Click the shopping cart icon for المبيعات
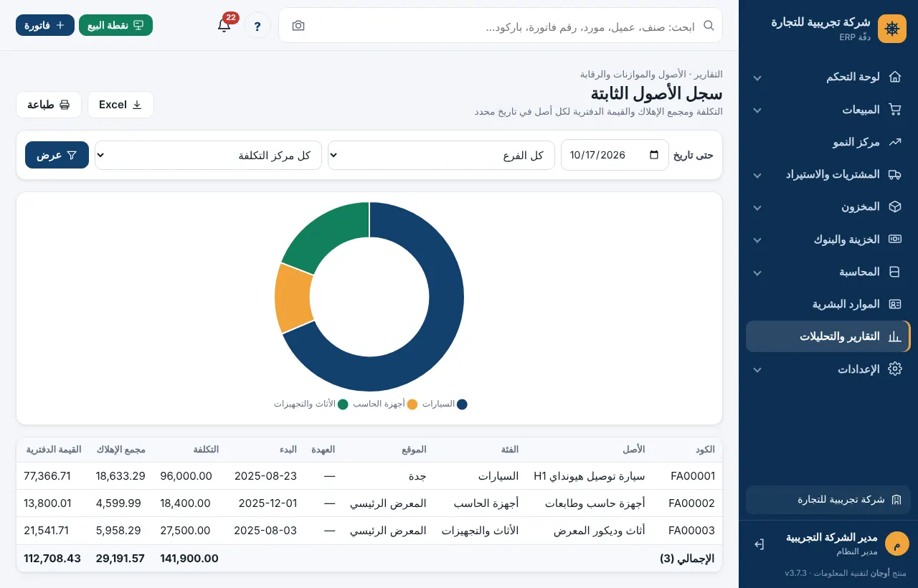 pos(894,110)
